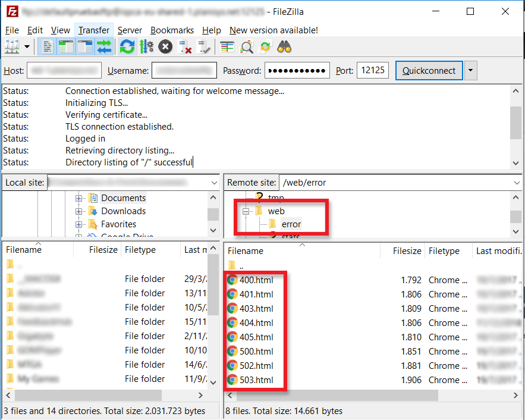Select 403.html file icon
This screenshot has height=420, width=525.
tap(232, 309)
